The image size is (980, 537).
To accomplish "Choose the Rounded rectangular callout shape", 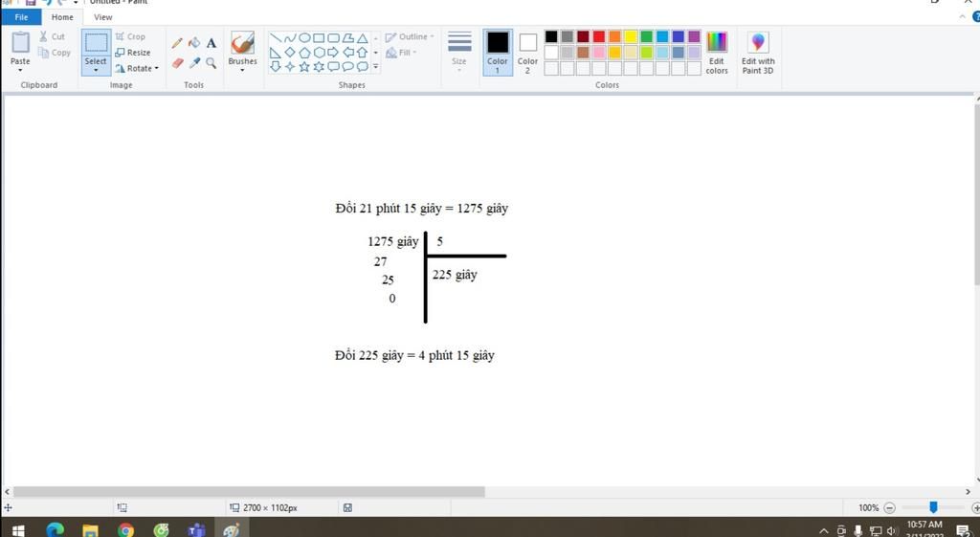I will [x=333, y=66].
